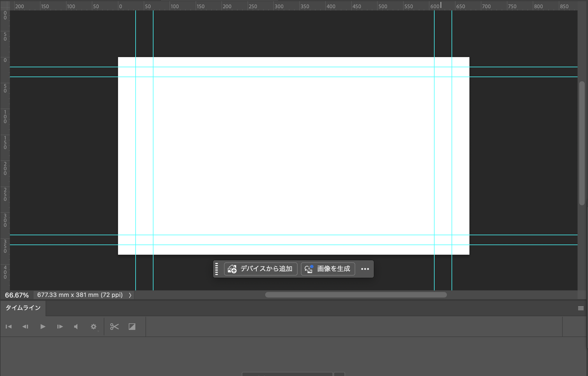Open timeline playback settings gear

(x=94, y=327)
